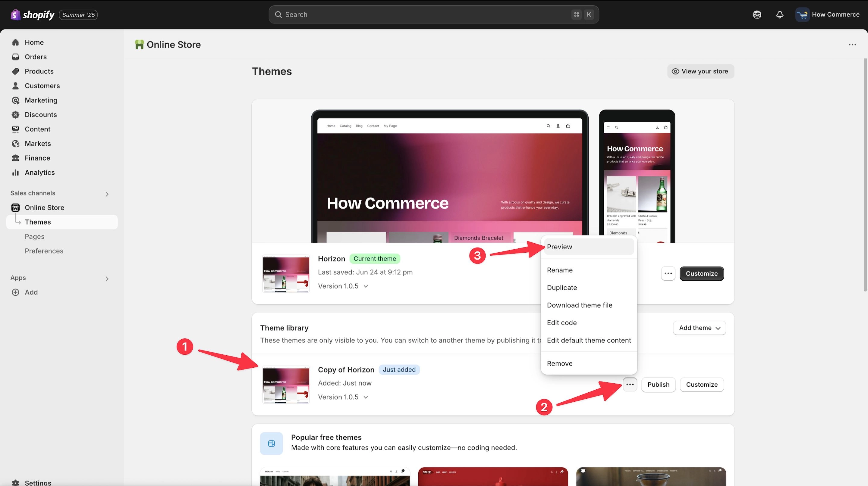
Task: Open the page-level three-dot menu
Action: pyautogui.click(x=852, y=45)
